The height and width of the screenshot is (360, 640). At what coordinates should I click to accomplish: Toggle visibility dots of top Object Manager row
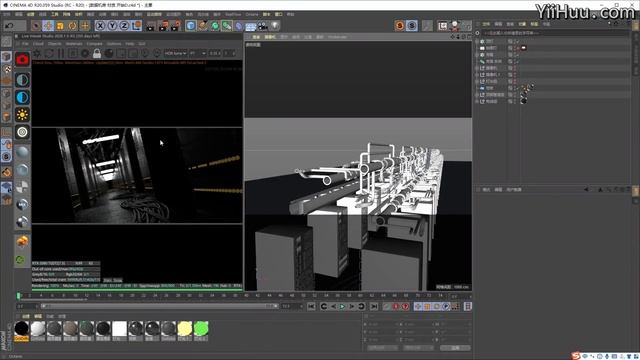(x=515, y=41)
